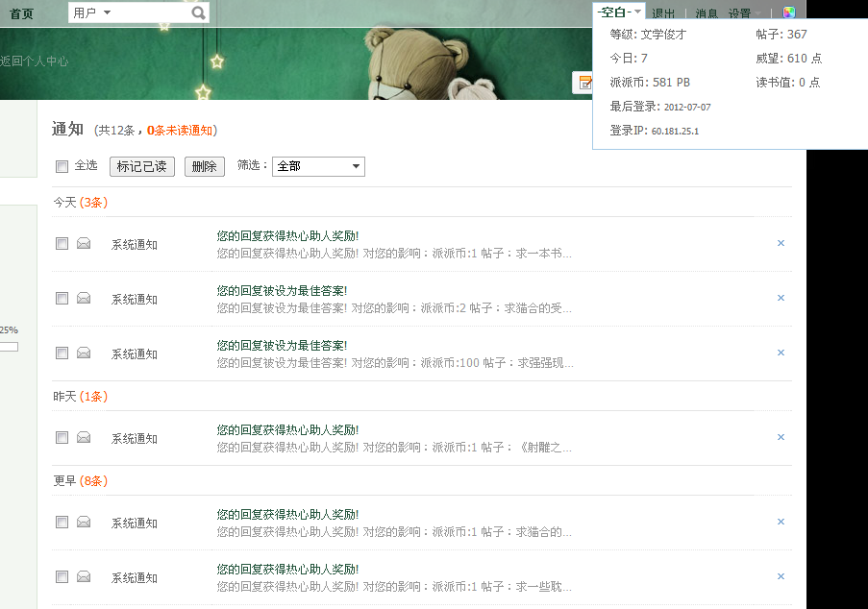Screen dimensions: 868x609
Task: Click 0条未读通知 text
Action: [x=180, y=131]
